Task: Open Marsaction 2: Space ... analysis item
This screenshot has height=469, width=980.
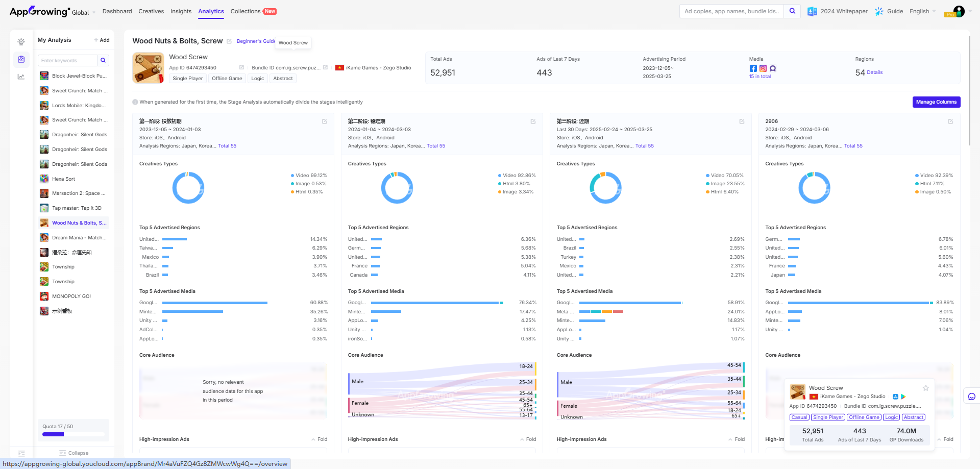Action: click(73, 193)
